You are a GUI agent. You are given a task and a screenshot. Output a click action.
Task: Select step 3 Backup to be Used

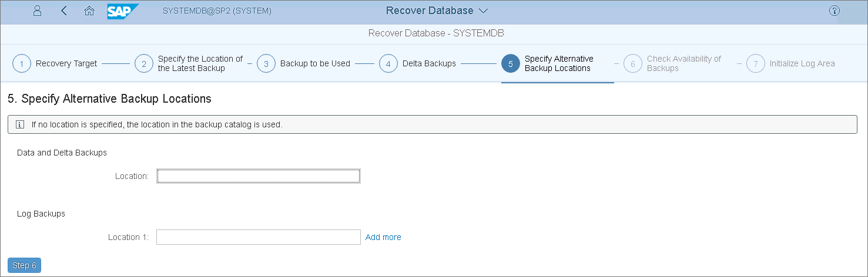pyautogui.click(x=303, y=63)
